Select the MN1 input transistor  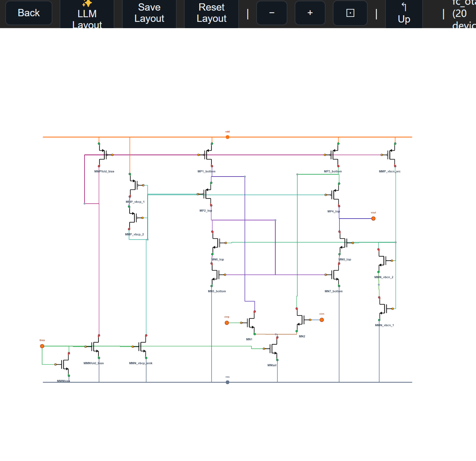(x=250, y=323)
